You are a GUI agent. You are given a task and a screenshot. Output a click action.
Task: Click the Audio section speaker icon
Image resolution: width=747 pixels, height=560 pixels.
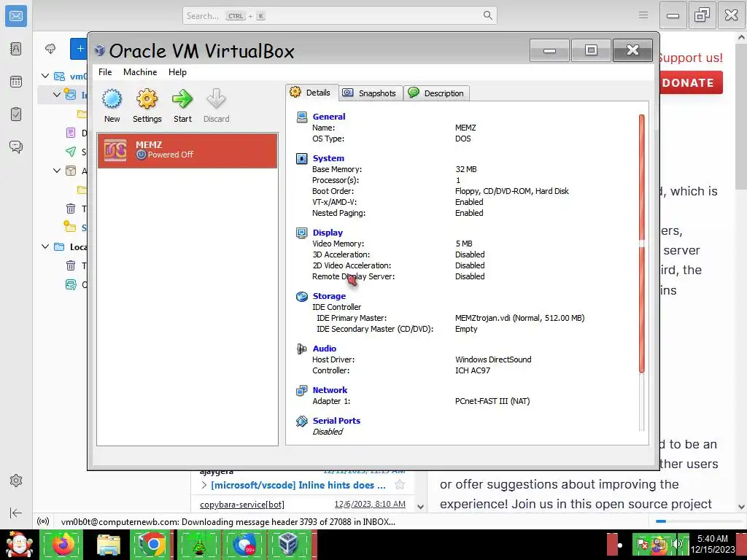(x=301, y=349)
